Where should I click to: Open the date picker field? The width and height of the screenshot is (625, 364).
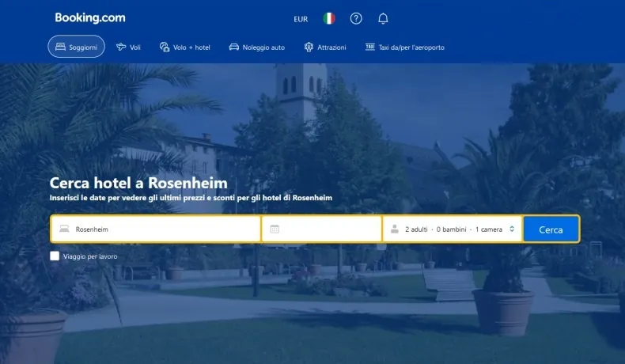coord(322,229)
